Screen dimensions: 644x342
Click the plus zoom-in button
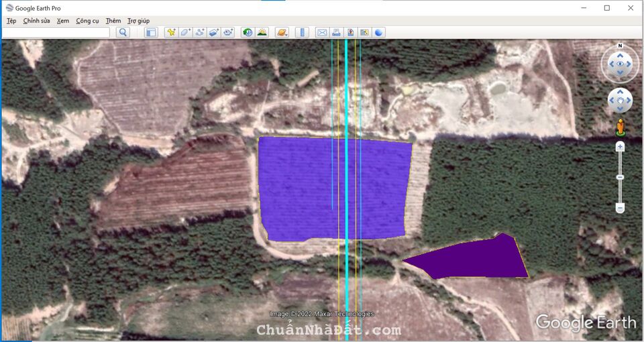pos(620,146)
